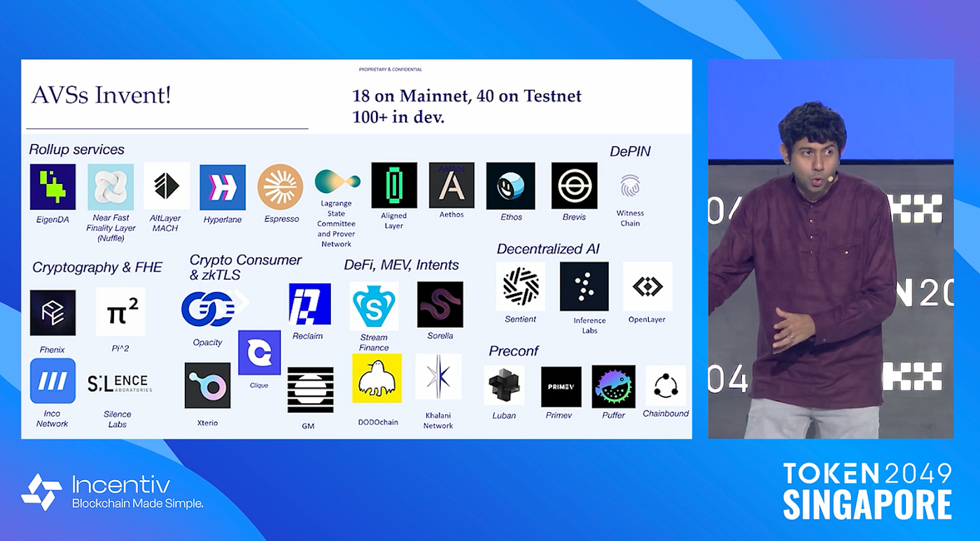This screenshot has height=541, width=980.
Task: Choose the Silence Laboratories logo
Action: pyautogui.click(x=120, y=383)
